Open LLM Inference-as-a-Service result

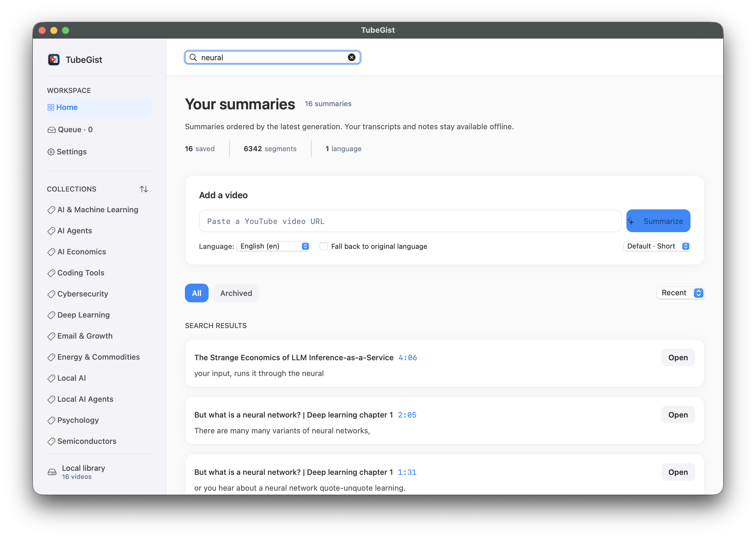(678, 358)
